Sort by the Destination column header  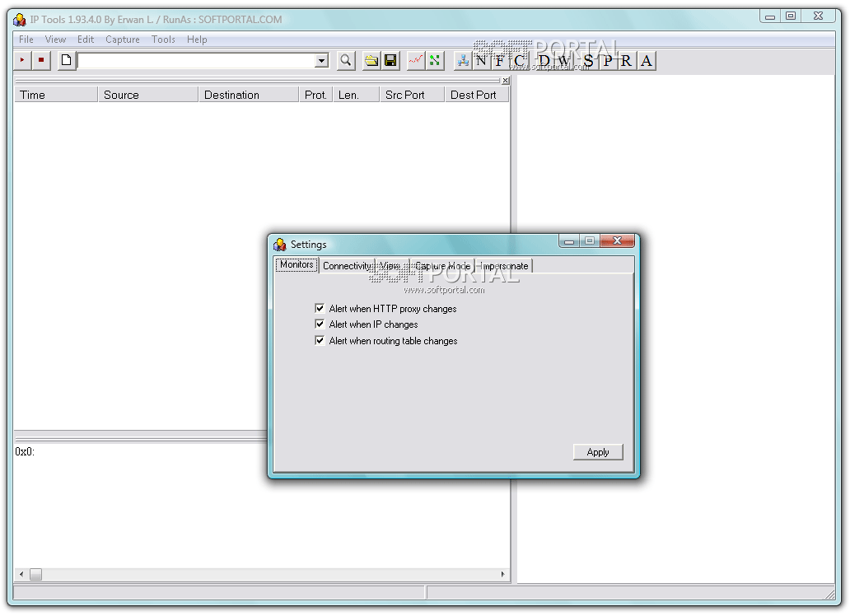(249, 95)
